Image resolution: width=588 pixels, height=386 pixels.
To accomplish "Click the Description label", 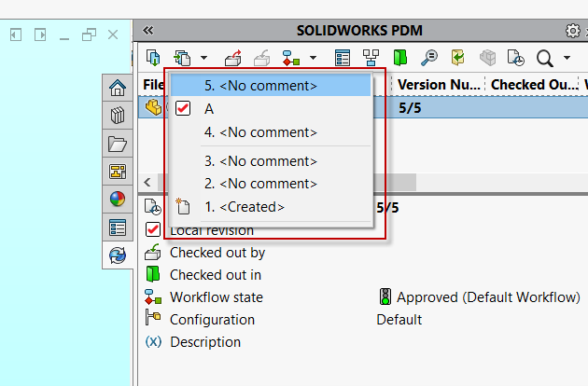I will pyautogui.click(x=205, y=342).
